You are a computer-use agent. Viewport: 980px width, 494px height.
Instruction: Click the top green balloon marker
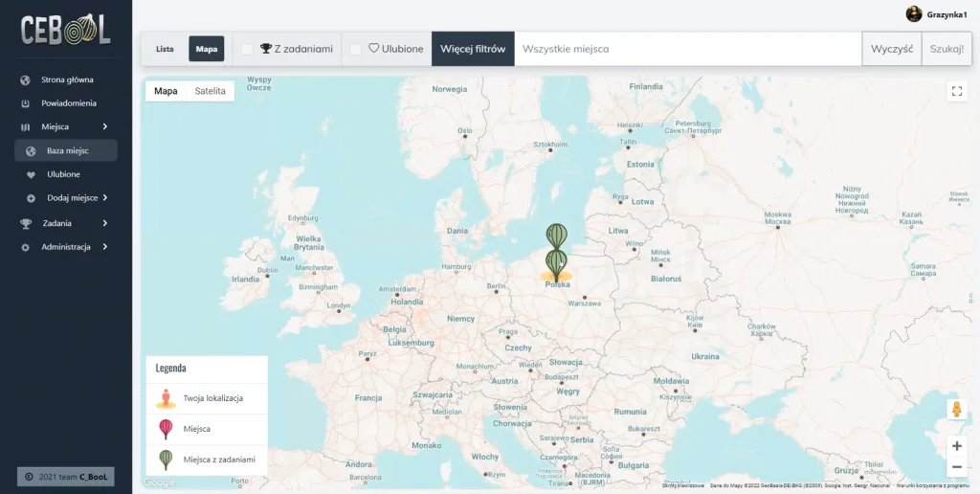(x=556, y=236)
